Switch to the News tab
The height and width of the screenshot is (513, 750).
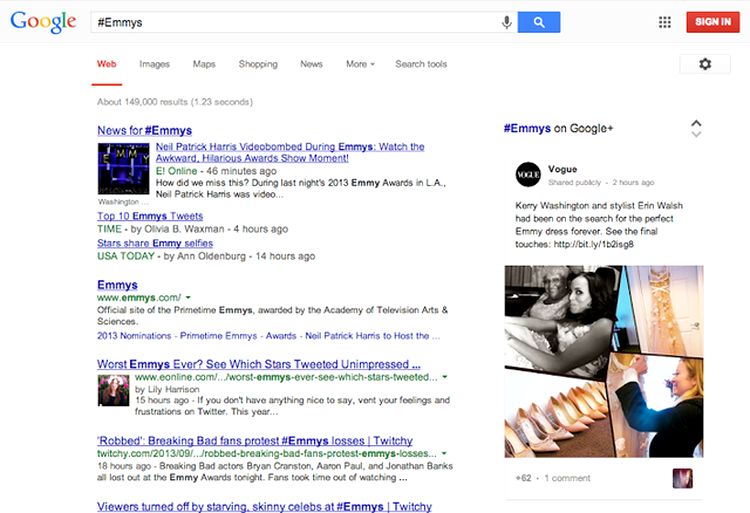pyautogui.click(x=311, y=64)
